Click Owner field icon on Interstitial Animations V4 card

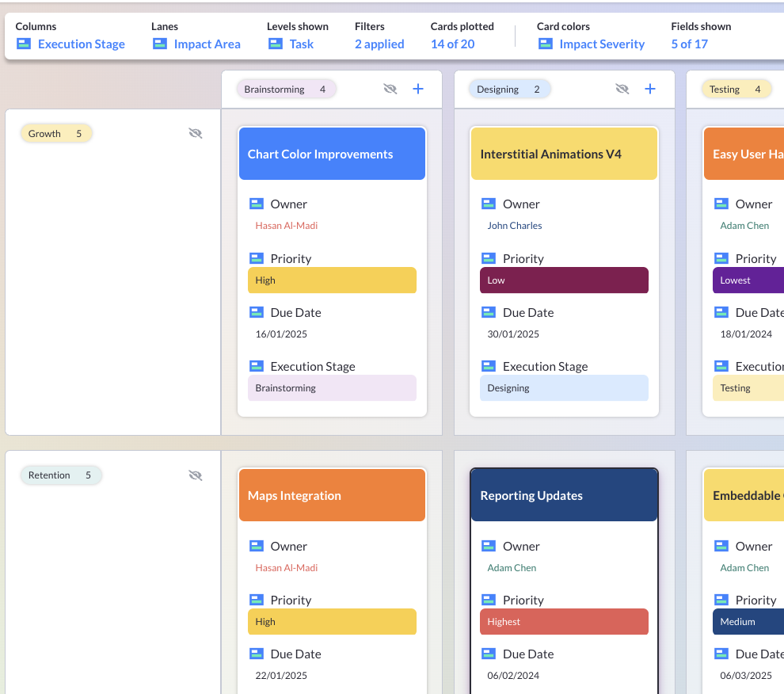[489, 204]
